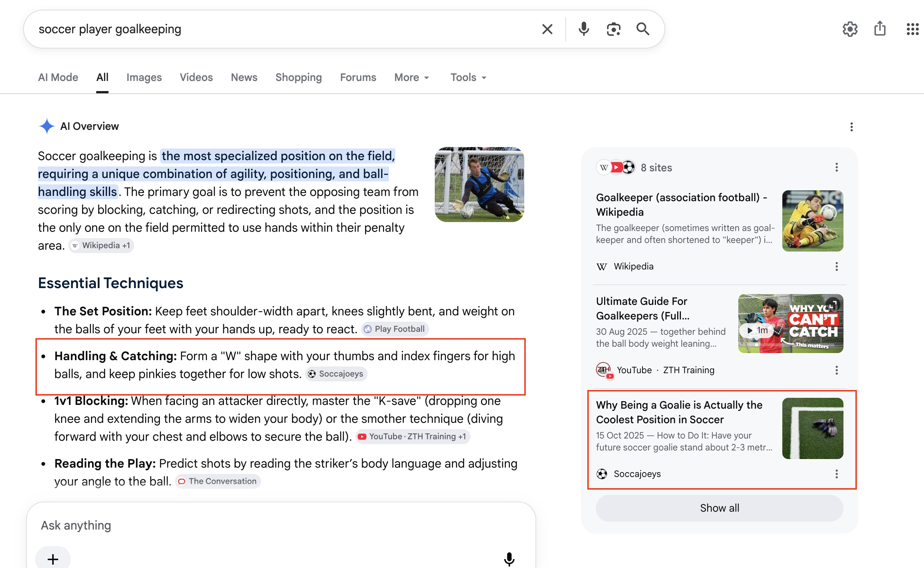Open quick settings gear icon
Viewport: 924px width, 568px height.
pos(850,29)
